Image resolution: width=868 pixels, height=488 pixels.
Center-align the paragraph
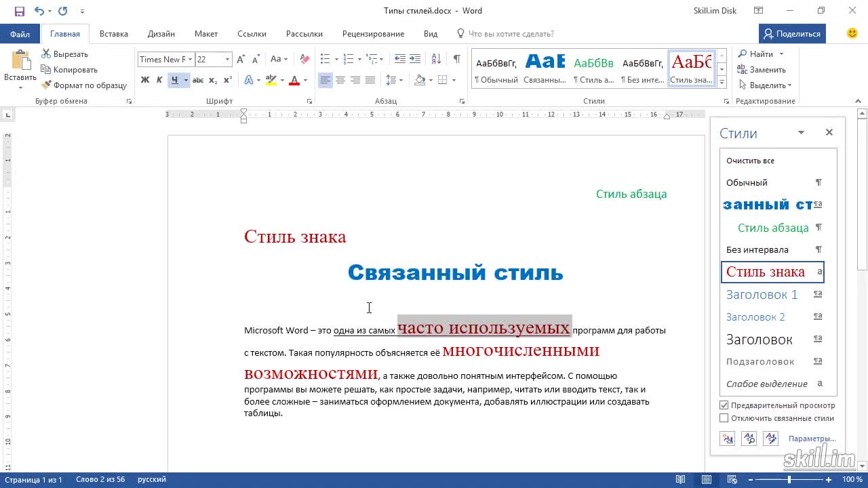coord(340,80)
